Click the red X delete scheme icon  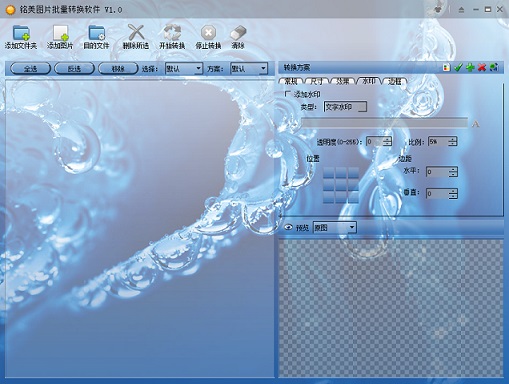click(x=482, y=68)
